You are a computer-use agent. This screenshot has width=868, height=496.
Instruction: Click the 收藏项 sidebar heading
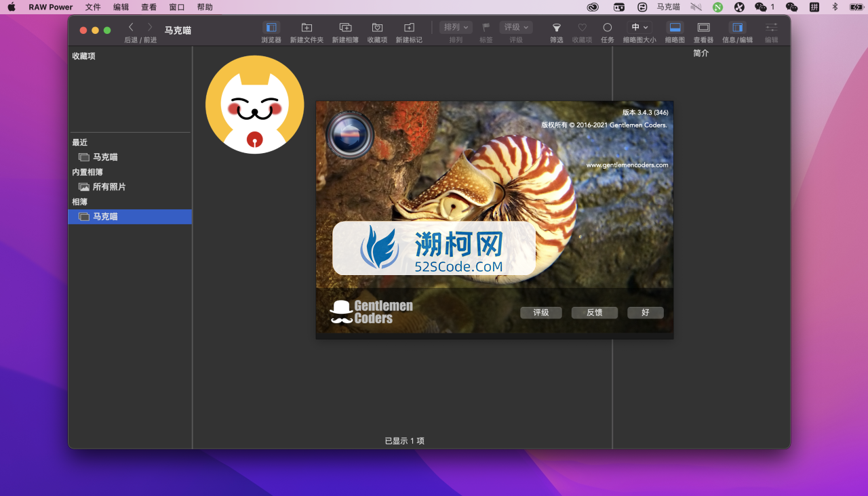point(84,56)
